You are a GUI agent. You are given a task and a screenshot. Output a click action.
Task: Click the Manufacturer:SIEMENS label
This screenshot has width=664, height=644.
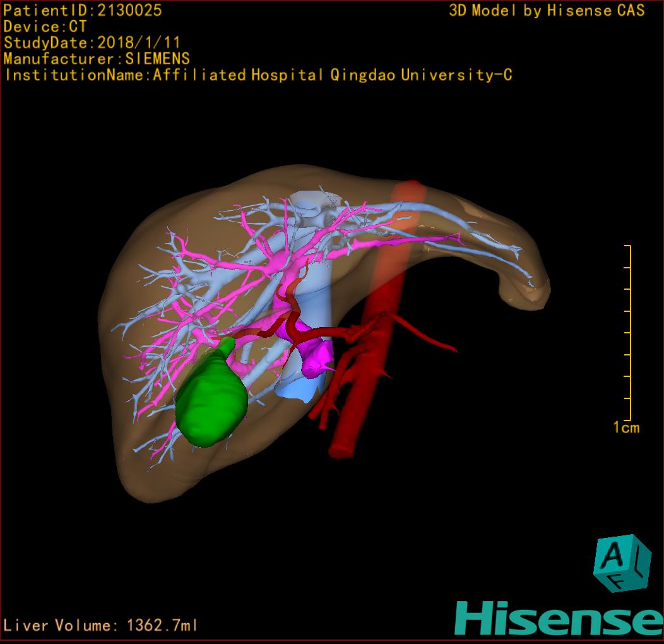pyautogui.click(x=97, y=59)
